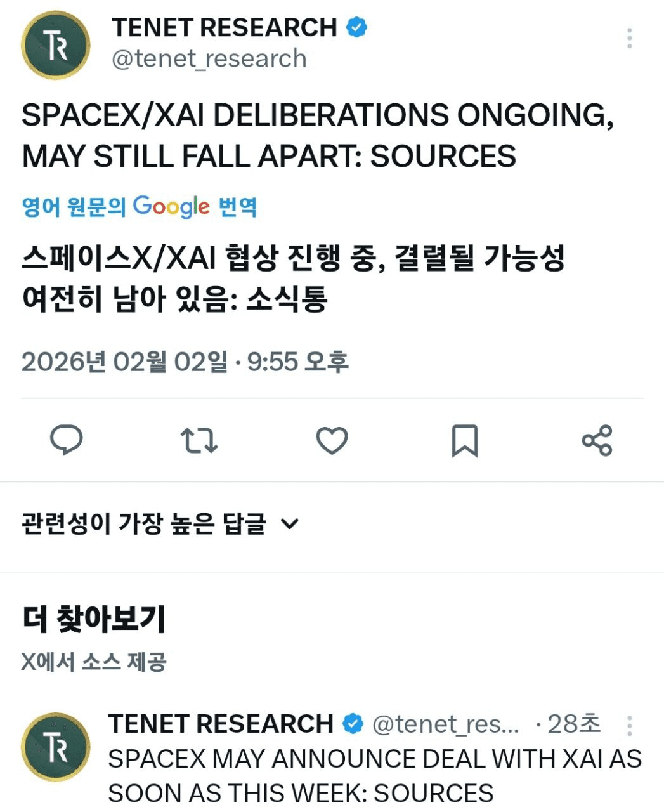Click the verified badge beside the top TENET RESEARCH name
Image resolution: width=664 pixels, height=812 pixels.
(x=356, y=27)
